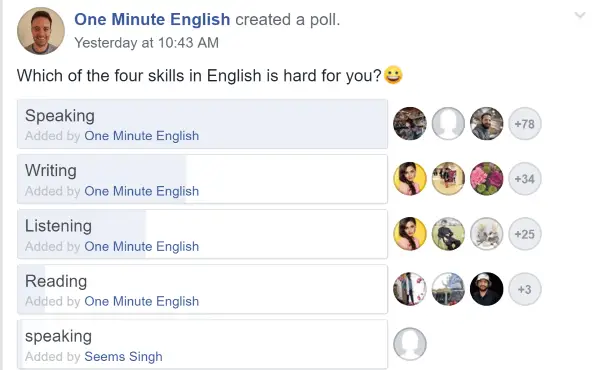Click yellow background woman avatar in Listening row
This screenshot has height=370, width=600.
coord(410,234)
